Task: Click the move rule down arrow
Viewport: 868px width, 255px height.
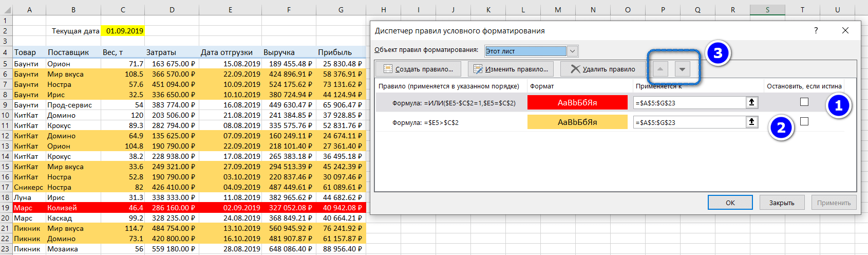Action: click(682, 69)
